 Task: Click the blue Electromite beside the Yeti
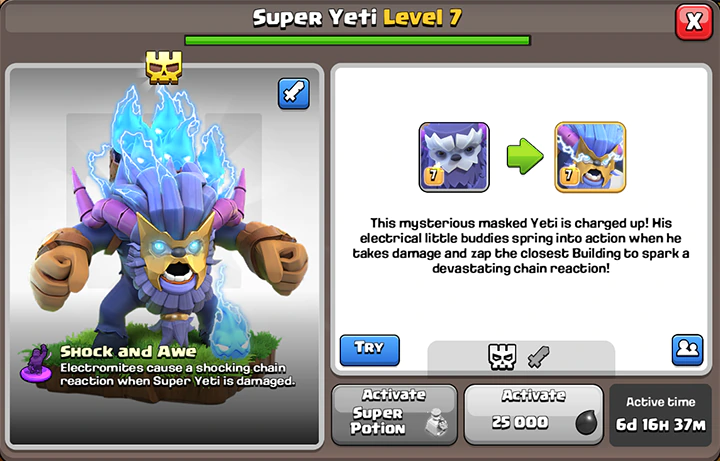click(x=231, y=317)
